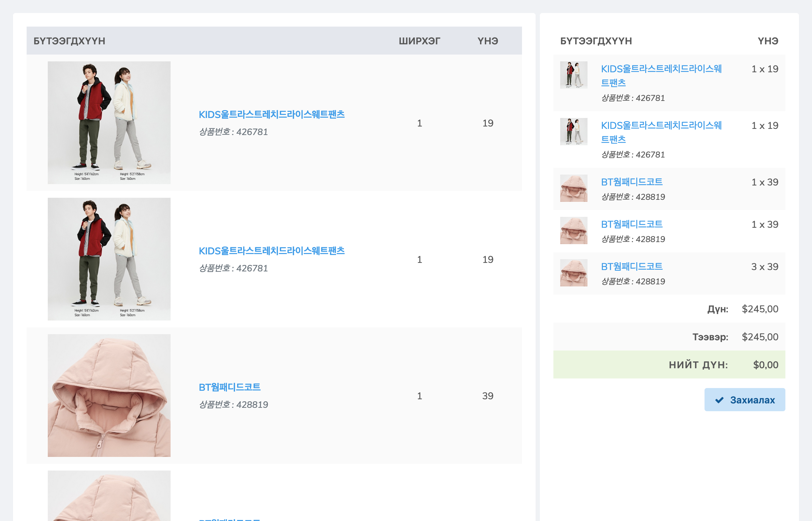812x521 pixels.
Task: Click the НИЙТ ДҮН total value $0,00
Action: (x=766, y=364)
